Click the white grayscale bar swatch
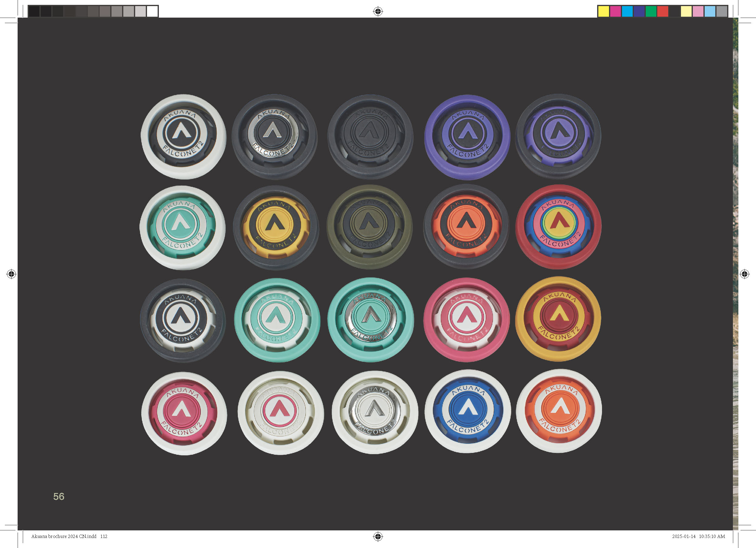756x548 pixels. pos(152,11)
